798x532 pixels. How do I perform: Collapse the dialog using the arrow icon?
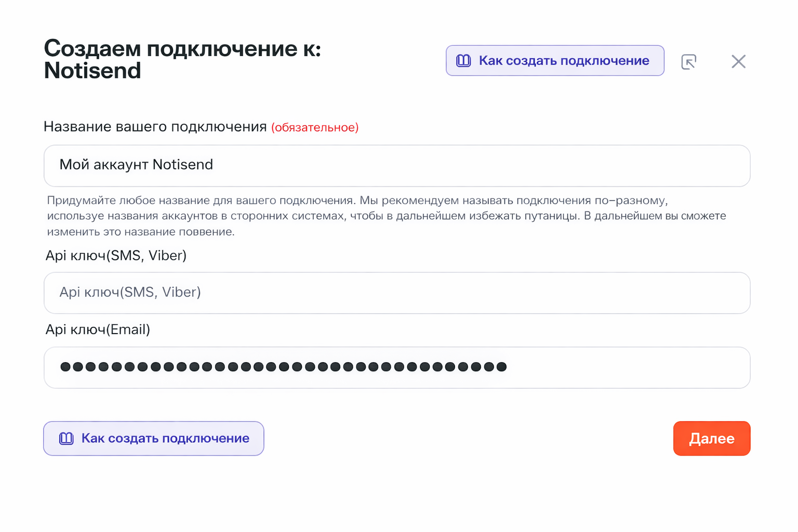[688, 62]
